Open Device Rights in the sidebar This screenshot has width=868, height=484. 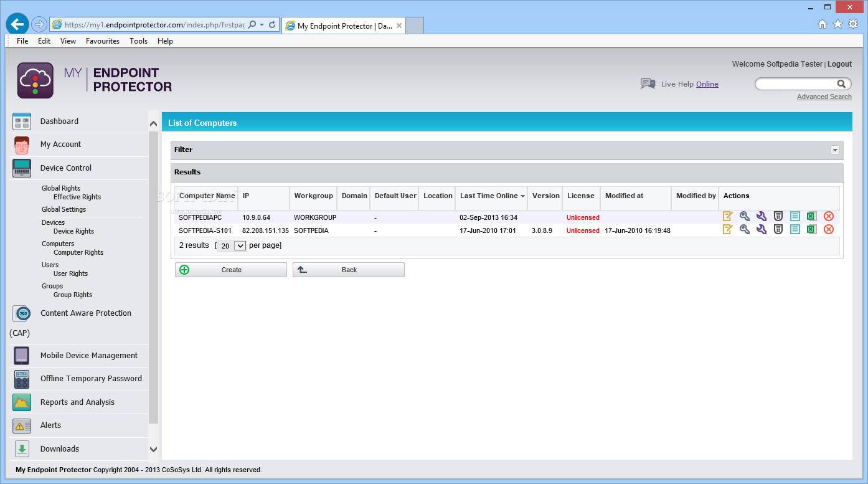pyautogui.click(x=74, y=231)
